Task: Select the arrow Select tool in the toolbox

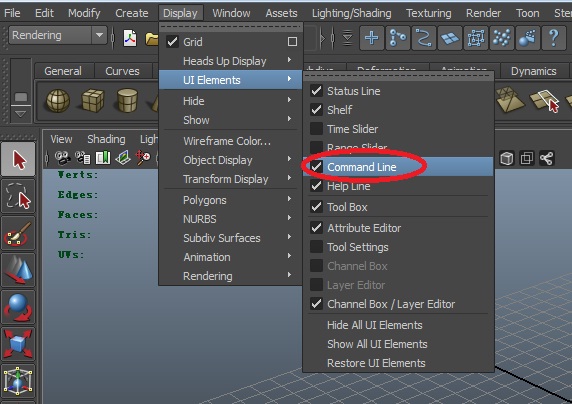Action: [18, 159]
